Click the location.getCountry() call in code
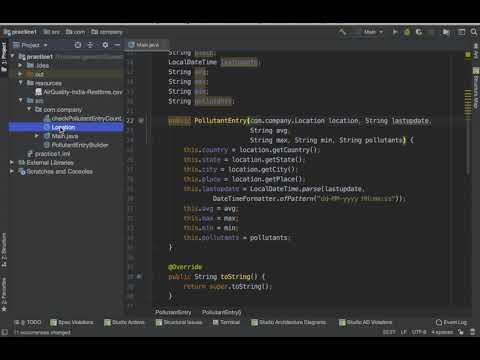Screen dimensions: 480x360 279,150
